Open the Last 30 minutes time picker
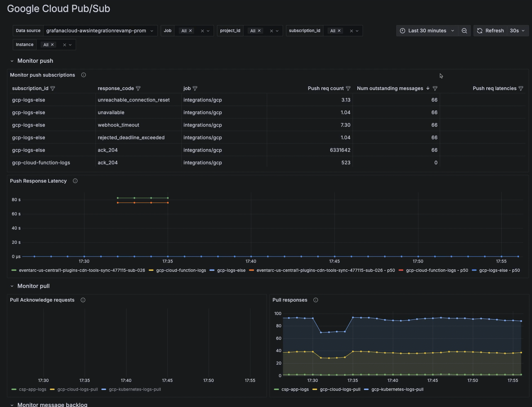This screenshot has width=532, height=407. [427, 31]
